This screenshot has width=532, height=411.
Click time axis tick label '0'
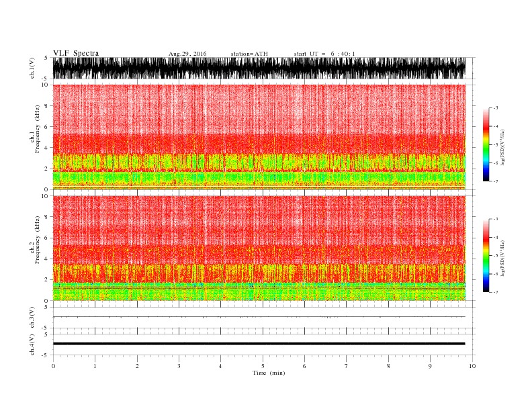[53, 366]
